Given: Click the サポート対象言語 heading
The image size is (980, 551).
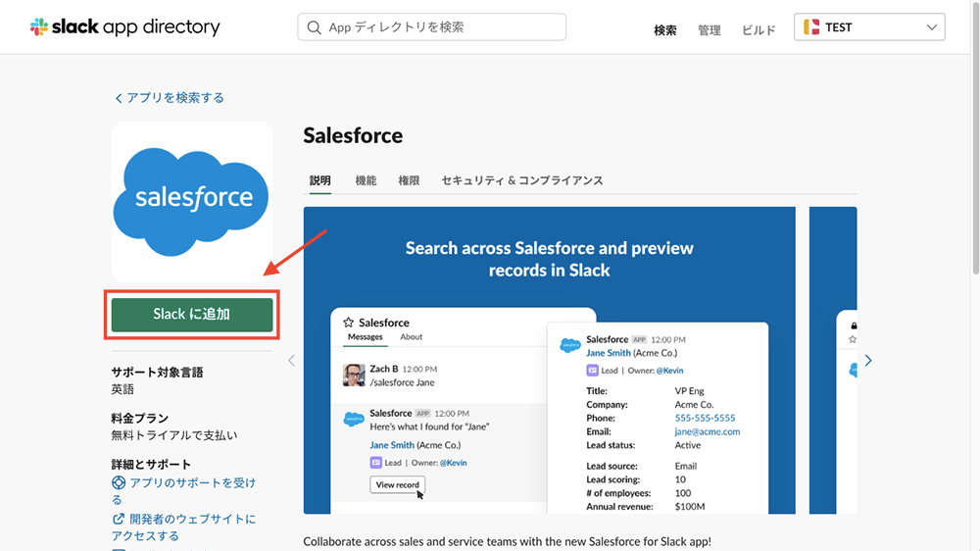Looking at the screenshot, I should click(158, 373).
